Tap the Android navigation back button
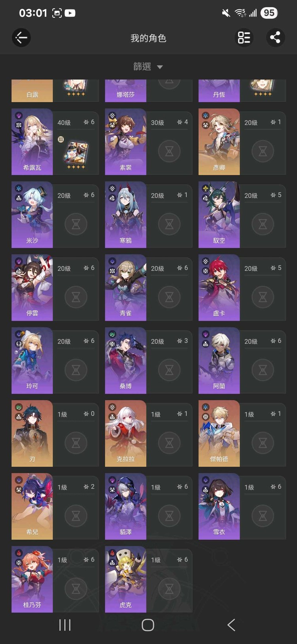This screenshot has height=644, width=297. pos(232,625)
